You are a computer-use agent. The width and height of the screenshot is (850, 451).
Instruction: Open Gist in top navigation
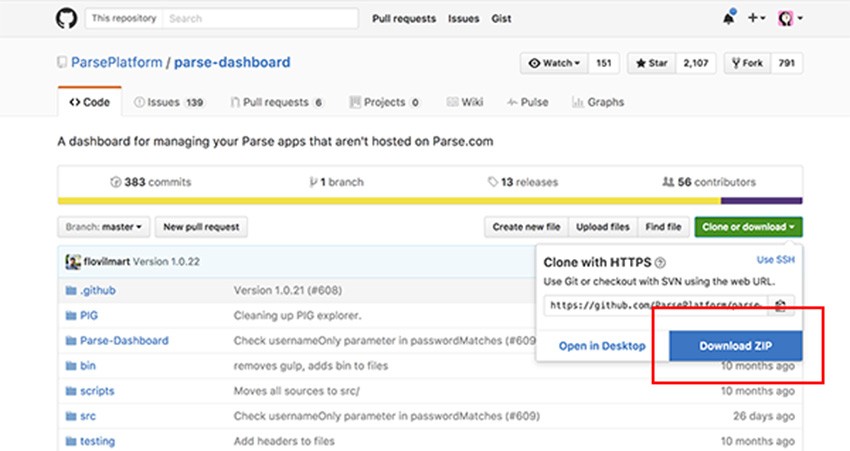click(x=501, y=18)
